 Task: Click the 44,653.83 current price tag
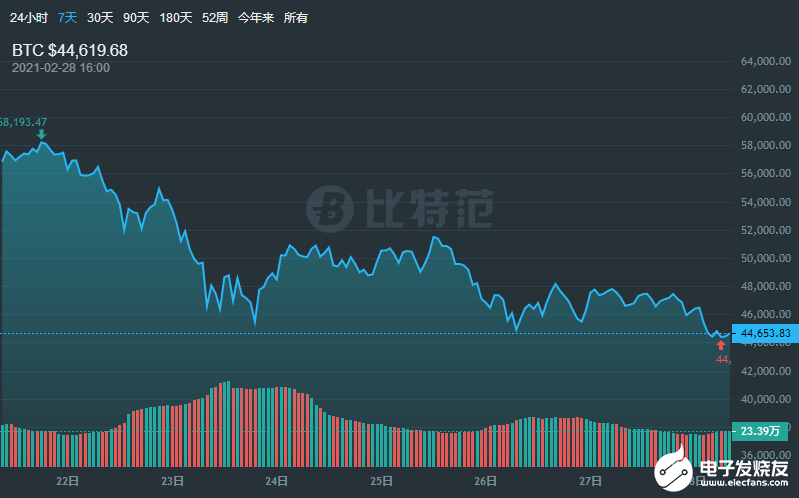click(x=765, y=333)
